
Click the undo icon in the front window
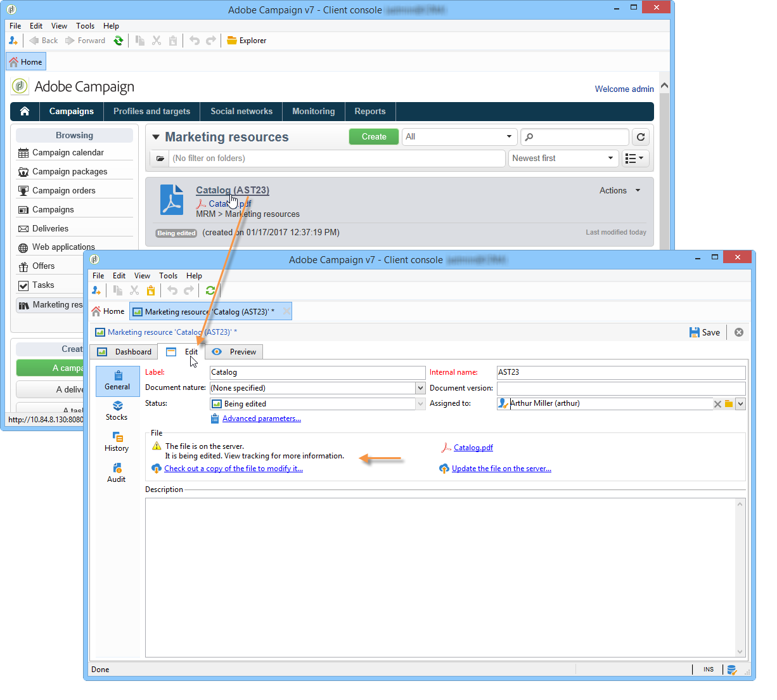[x=172, y=290]
